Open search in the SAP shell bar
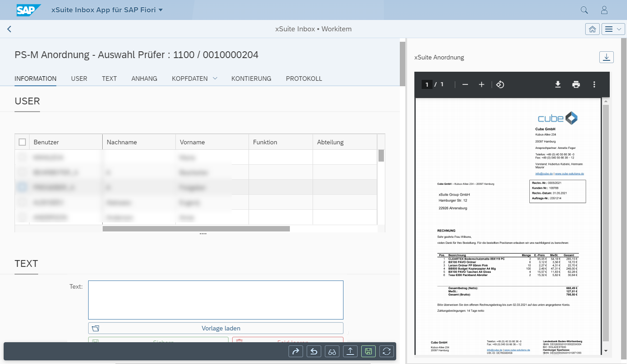The width and height of the screenshot is (627, 364). pos(584,9)
